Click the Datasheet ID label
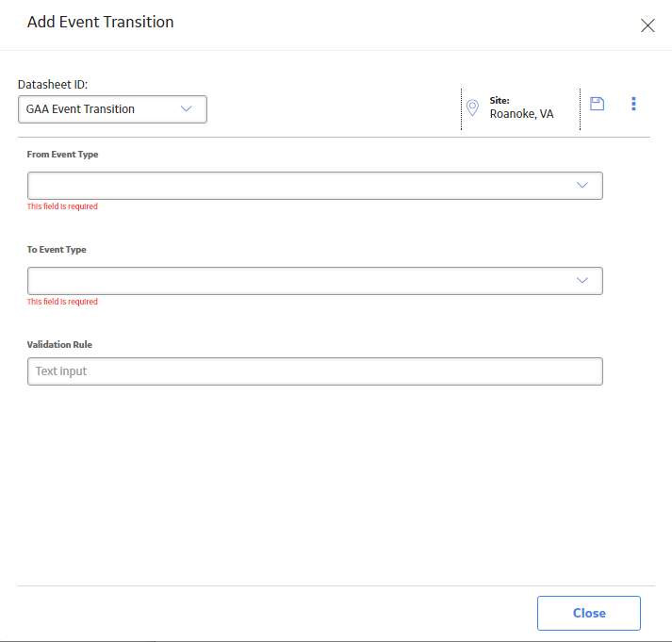Image resolution: width=672 pixels, height=642 pixels. point(53,85)
